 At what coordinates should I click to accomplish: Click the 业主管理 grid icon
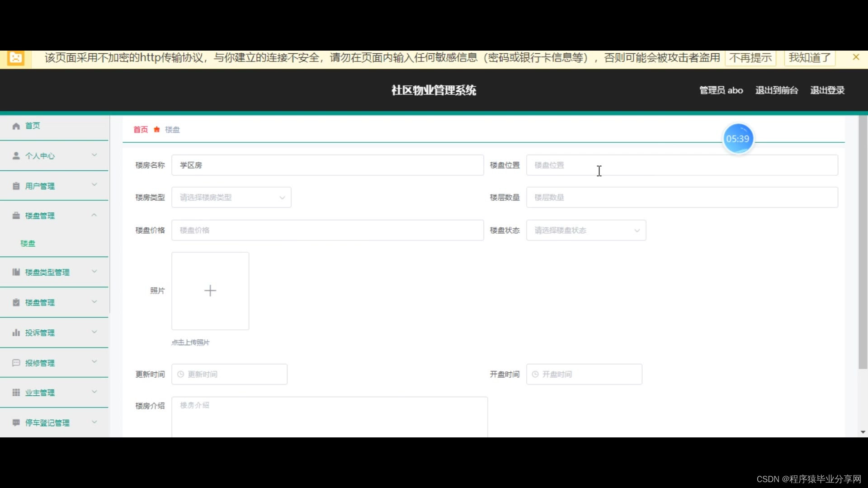16,393
